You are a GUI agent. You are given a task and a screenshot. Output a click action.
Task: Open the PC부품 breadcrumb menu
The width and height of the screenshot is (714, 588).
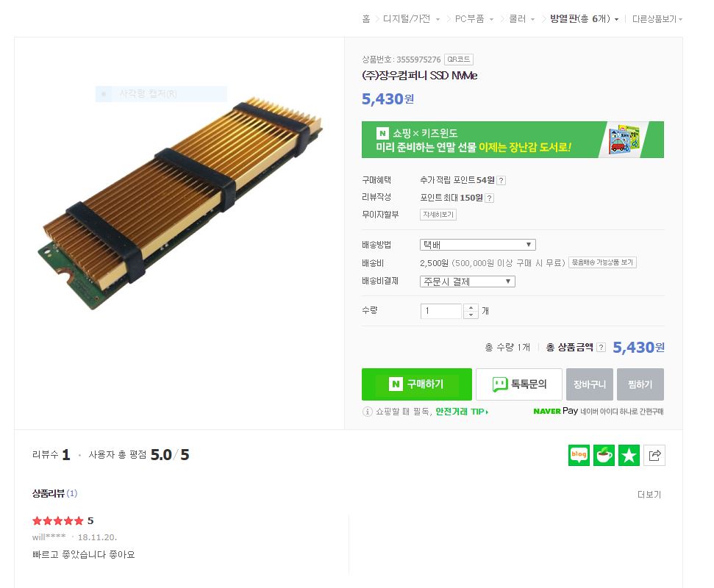point(474,18)
